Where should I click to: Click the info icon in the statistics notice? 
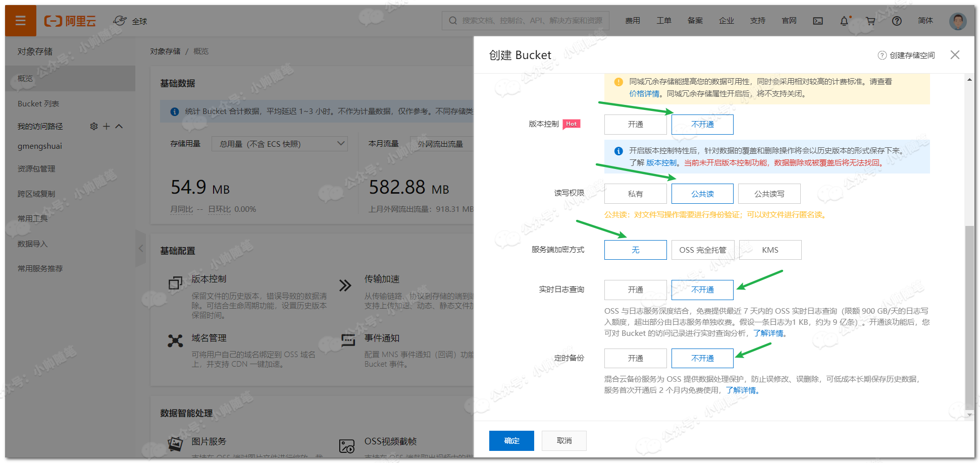click(x=175, y=111)
